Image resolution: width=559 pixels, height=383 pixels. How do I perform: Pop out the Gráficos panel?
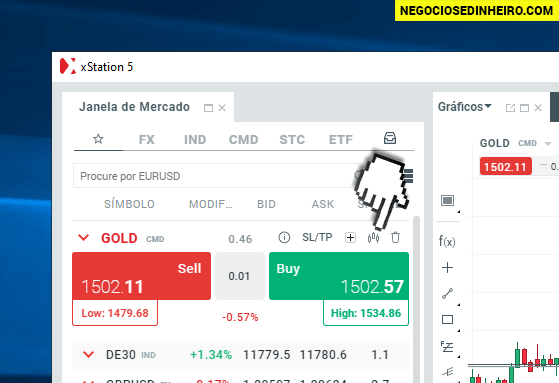[511, 108]
